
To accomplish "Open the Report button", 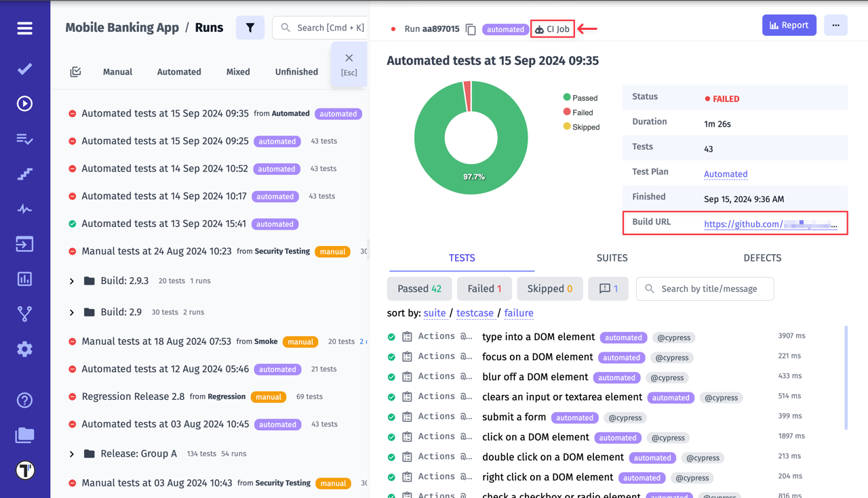I will click(789, 25).
